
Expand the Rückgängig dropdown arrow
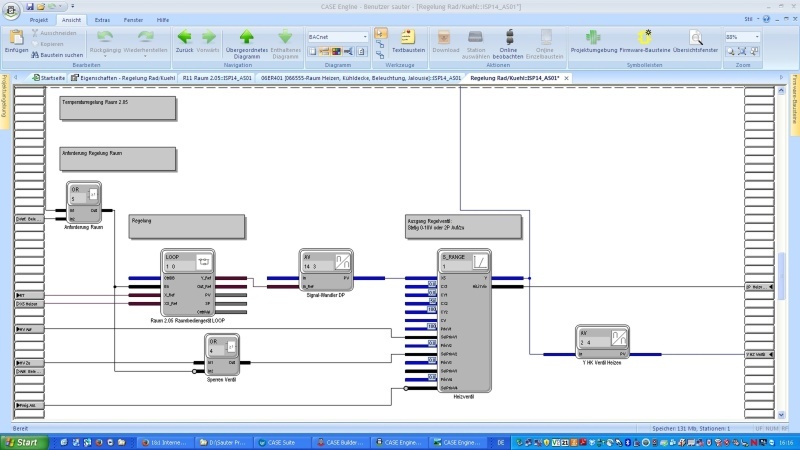105,56
